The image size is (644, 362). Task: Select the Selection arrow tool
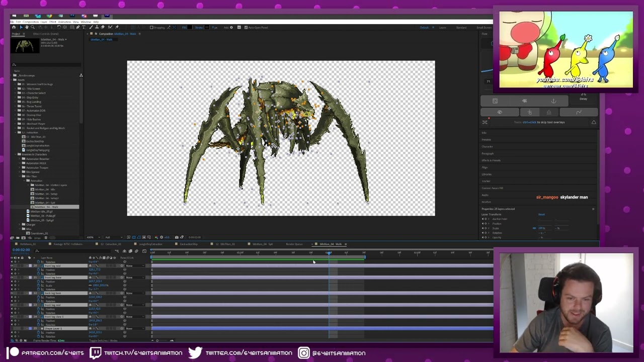pyautogui.click(x=21, y=27)
